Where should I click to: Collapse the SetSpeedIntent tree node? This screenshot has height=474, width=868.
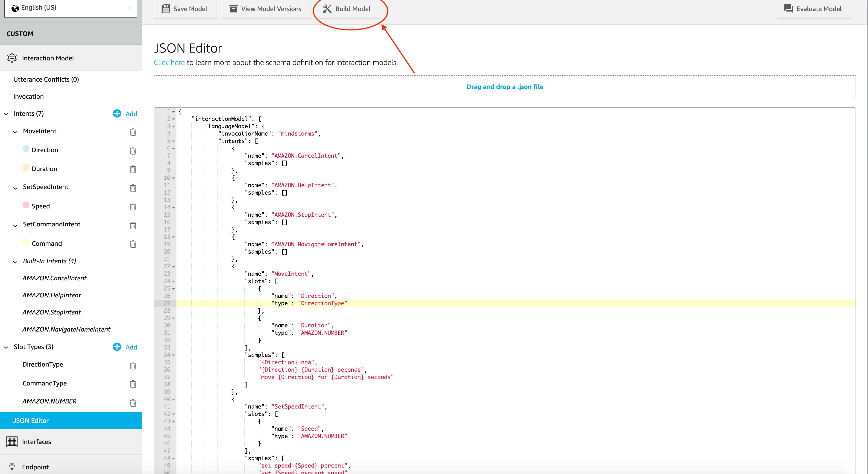pyautogui.click(x=15, y=188)
